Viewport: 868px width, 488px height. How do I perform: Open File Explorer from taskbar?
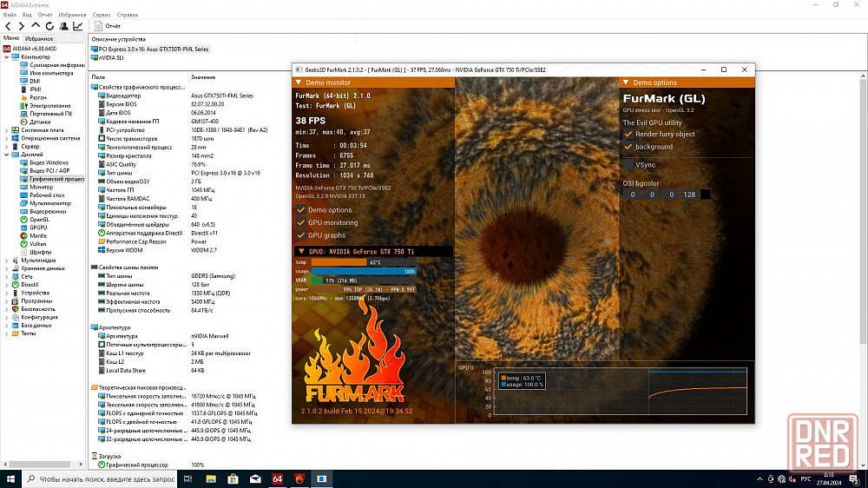tap(211, 478)
